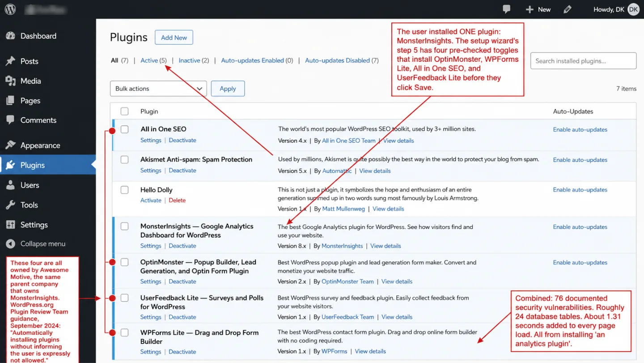Check the Akismet Anti-spam checkbox
Viewport: 644px width, 363px height.
pyautogui.click(x=124, y=160)
